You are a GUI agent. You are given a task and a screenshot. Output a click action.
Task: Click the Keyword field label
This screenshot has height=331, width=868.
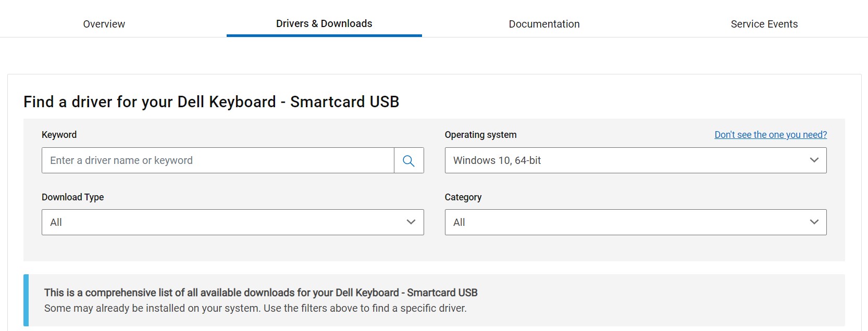[59, 135]
